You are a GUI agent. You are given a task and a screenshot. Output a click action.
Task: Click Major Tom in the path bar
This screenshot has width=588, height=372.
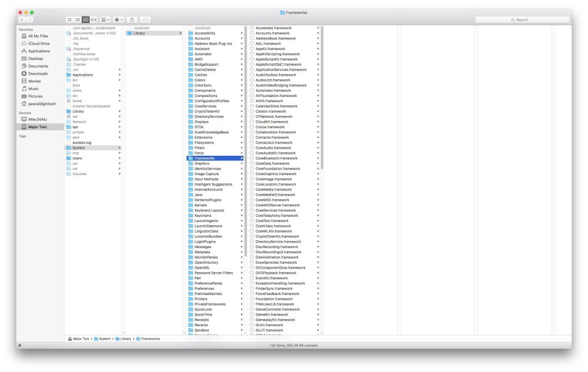78,339
